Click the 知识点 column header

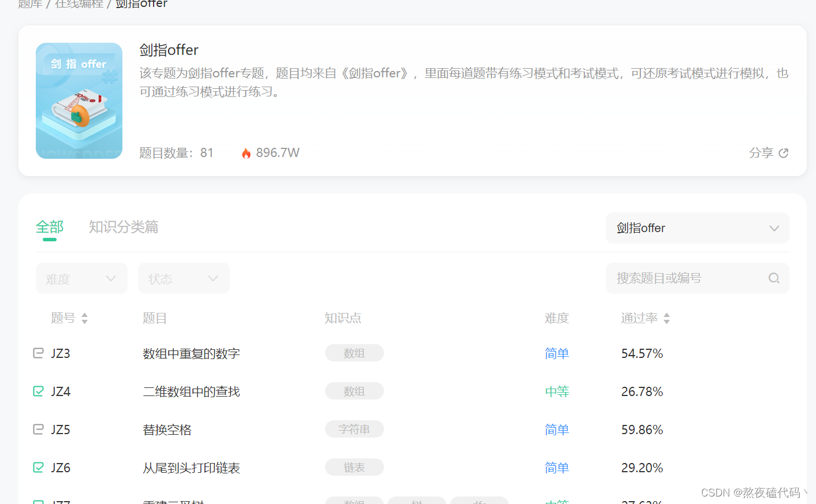343,318
